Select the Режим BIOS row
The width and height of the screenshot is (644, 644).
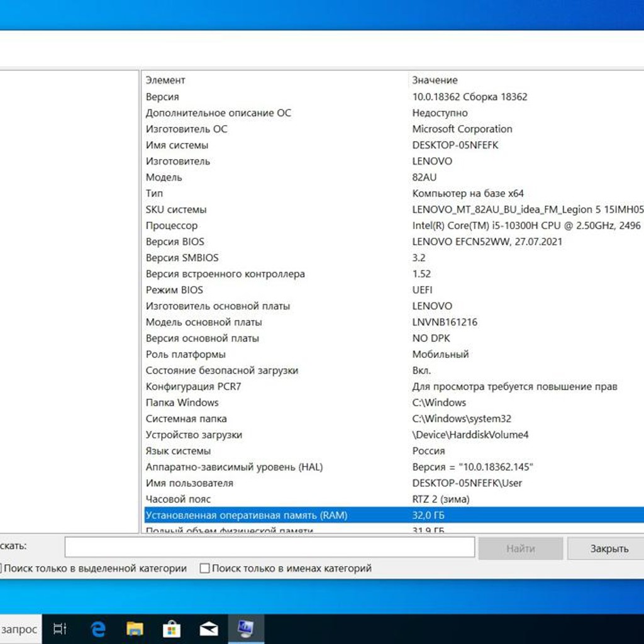point(394,290)
